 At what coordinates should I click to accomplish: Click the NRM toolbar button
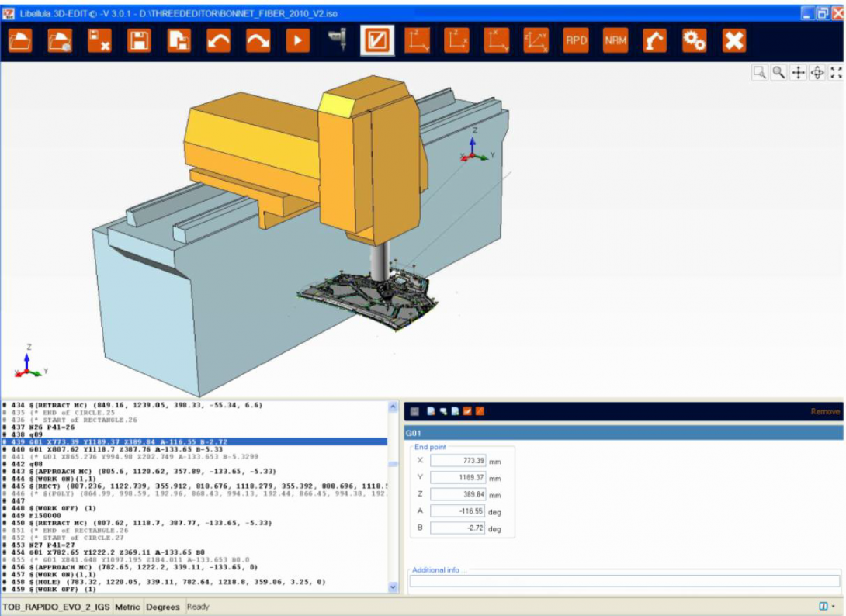615,40
